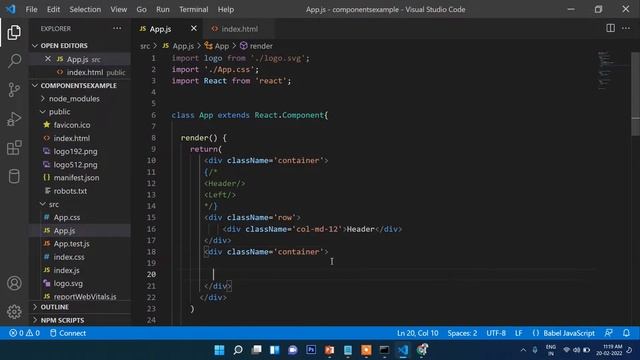
Task: Open index.css in the explorer
Action: coord(80,257)
